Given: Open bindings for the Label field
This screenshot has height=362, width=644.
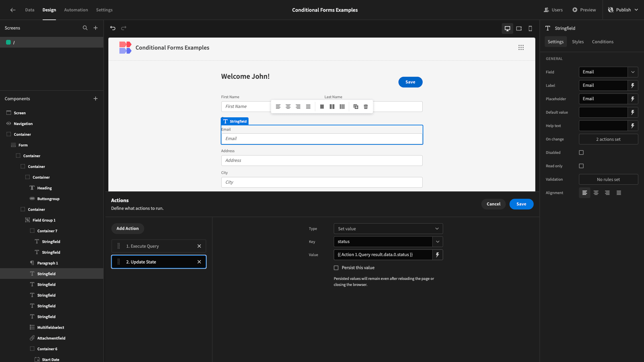Looking at the screenshot, I should click(633, 85).
